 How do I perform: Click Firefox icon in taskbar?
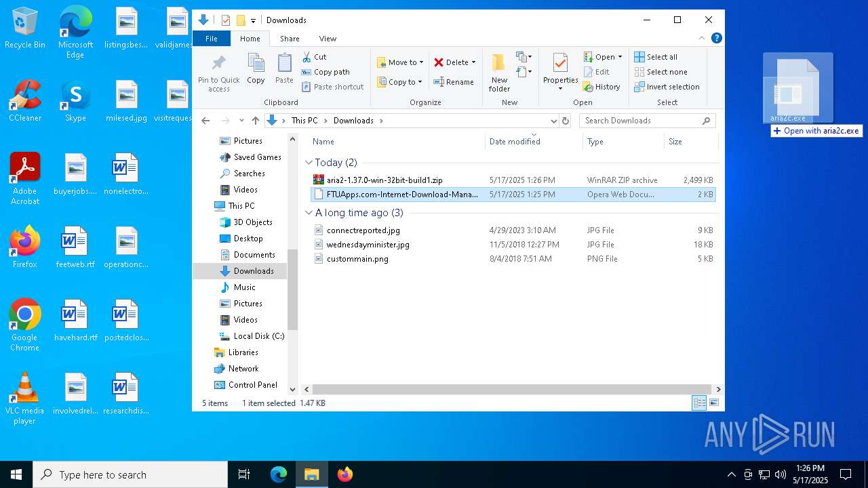(345, 474)
